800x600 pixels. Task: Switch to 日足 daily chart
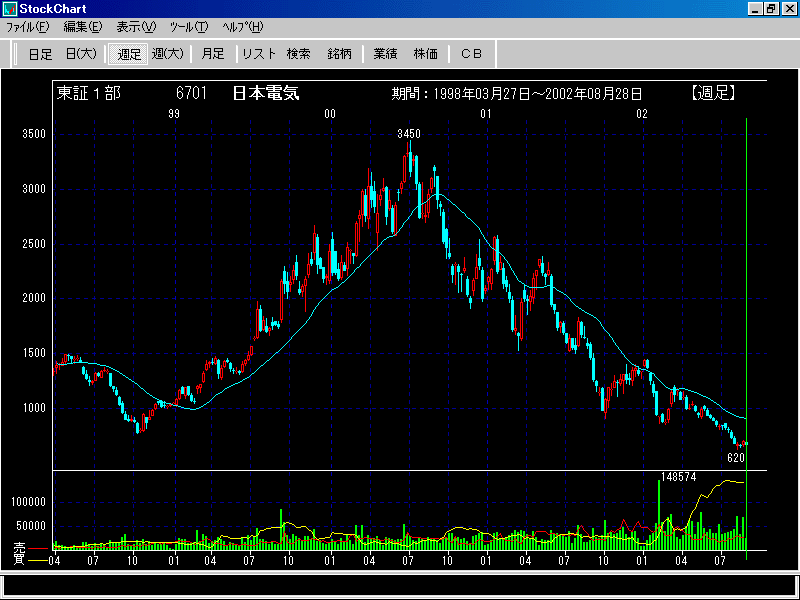40,54
